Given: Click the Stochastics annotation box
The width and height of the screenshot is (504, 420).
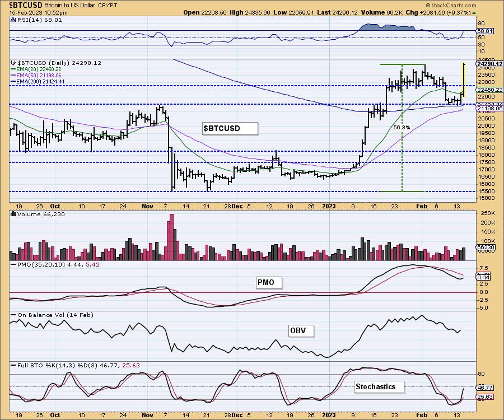Looking at the screenshot, I should point(379,386).
